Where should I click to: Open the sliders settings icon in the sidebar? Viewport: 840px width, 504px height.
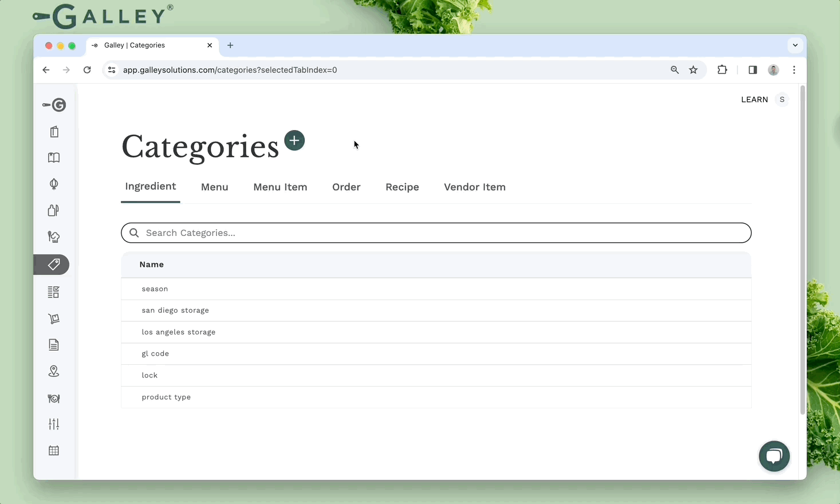(x=54, y=424)
